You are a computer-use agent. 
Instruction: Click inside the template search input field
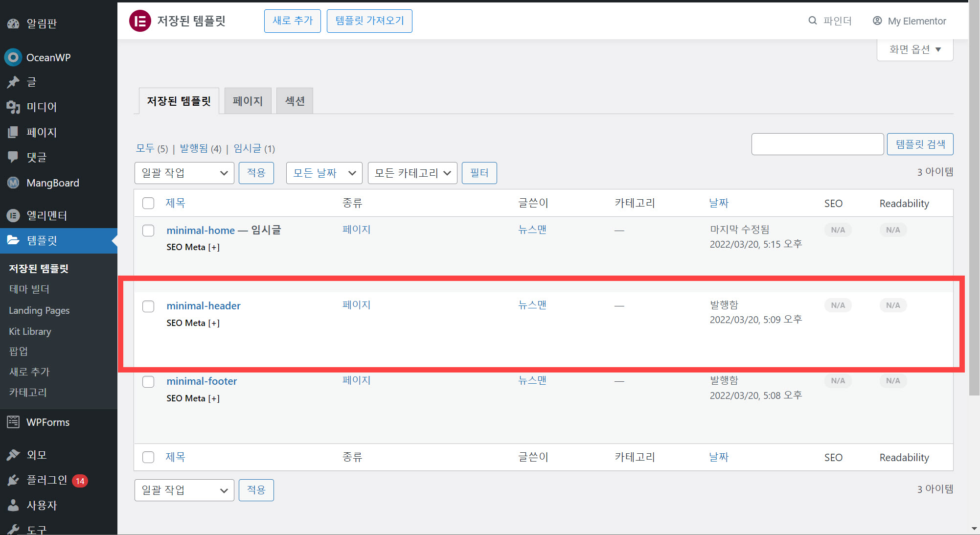tap(817, 144)
